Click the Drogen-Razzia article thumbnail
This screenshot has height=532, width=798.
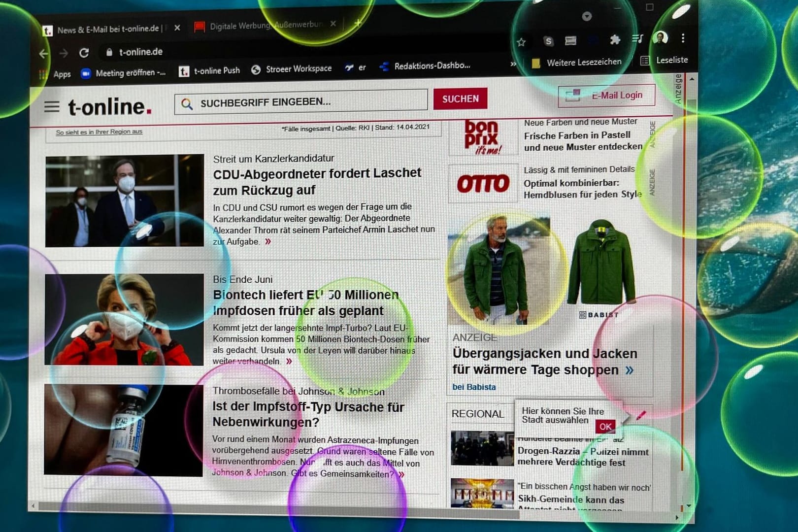[482, 448]
